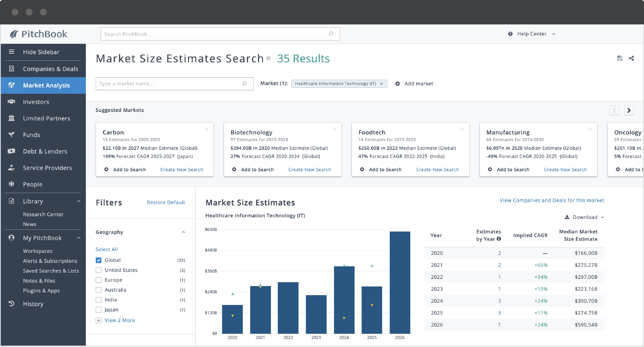Screen dimensions: 644x347
Task: Collapse the Geography filter section
Action: pyautogui.click(x=184, y=232)
